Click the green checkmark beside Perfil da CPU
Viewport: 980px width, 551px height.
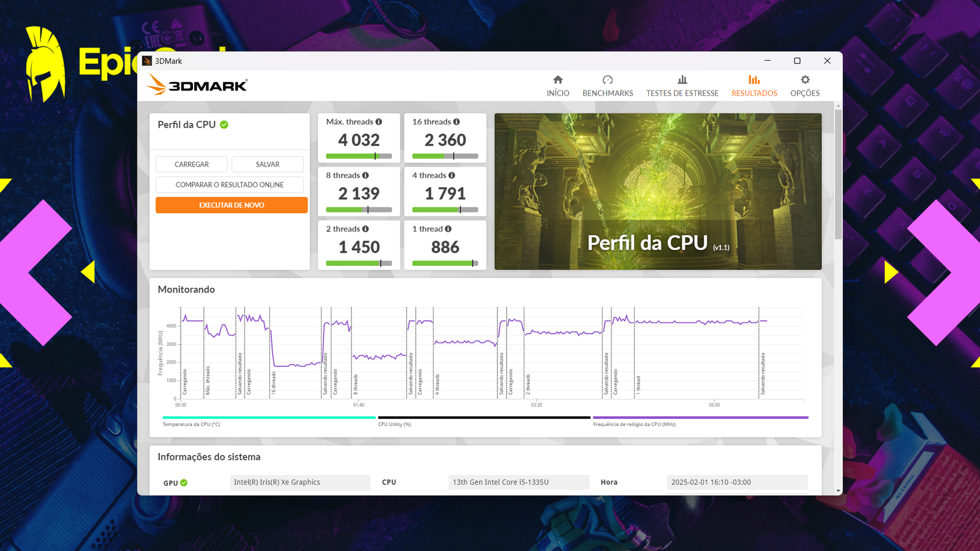pyautogui.click(x=224, y=124)
